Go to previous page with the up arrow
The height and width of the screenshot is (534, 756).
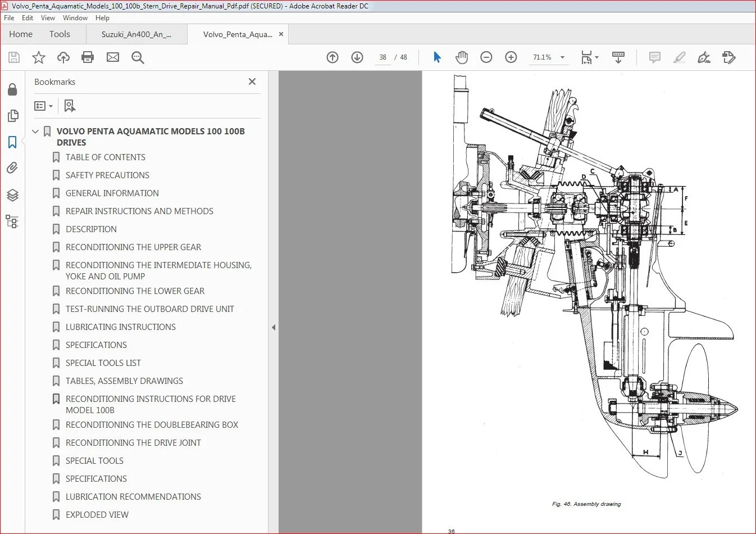[333, 57]
